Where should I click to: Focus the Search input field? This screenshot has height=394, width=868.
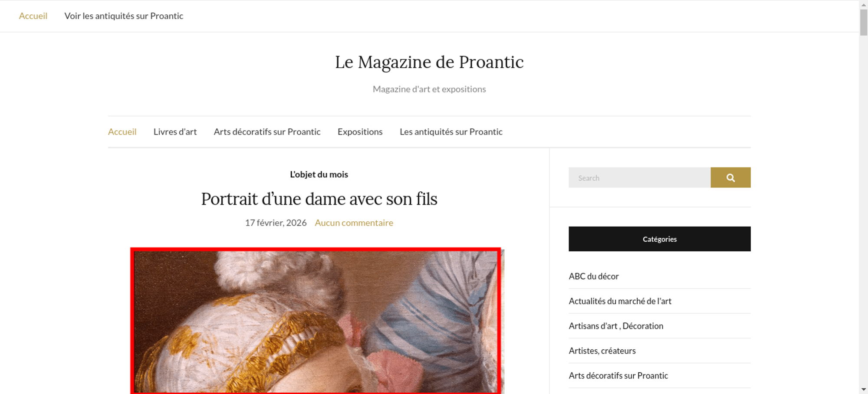pyautogui.click(x=639, y=177)
